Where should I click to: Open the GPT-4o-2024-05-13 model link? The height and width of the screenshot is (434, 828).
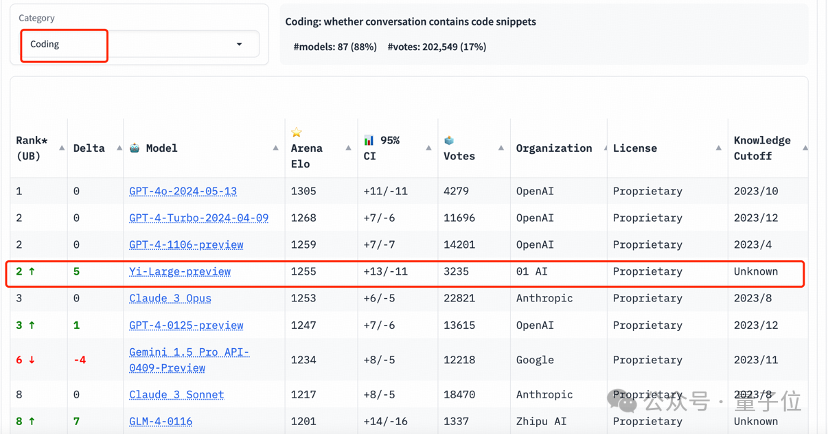tap(183, 191)
